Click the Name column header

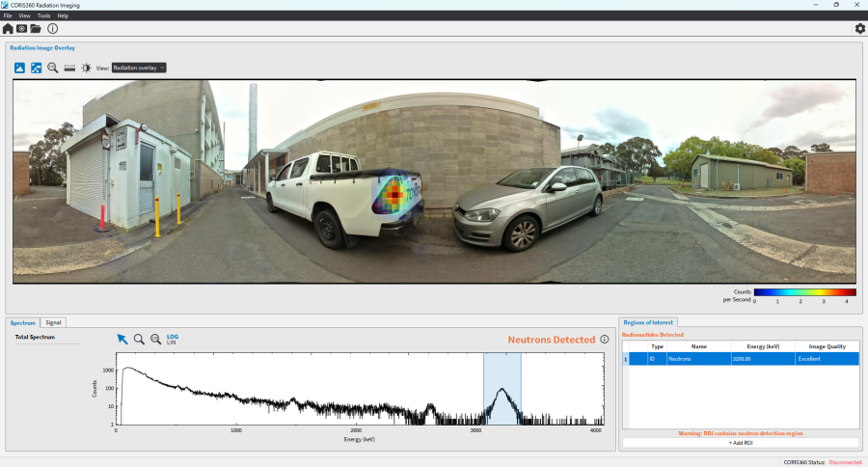[x=698, y=346]
